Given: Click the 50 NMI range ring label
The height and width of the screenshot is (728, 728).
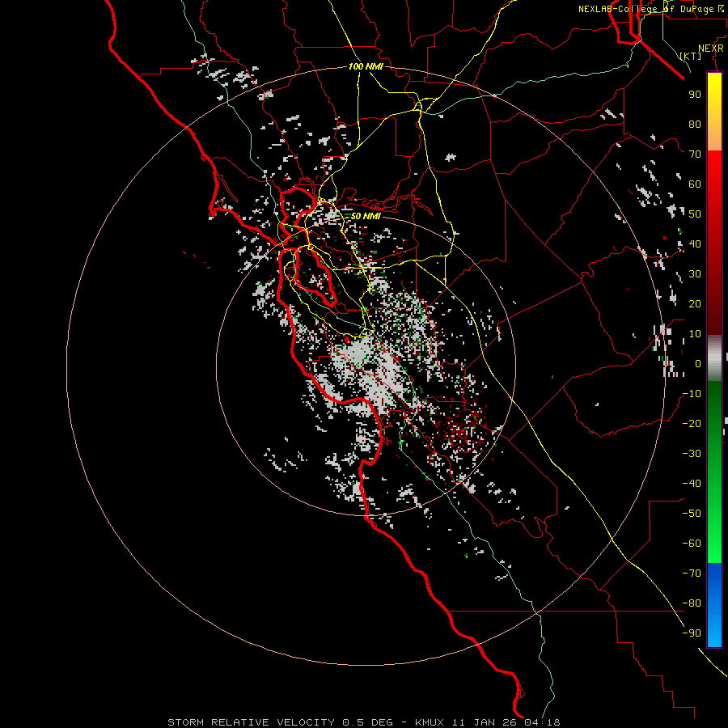Looking at the screenshot, I should point(366,216).
